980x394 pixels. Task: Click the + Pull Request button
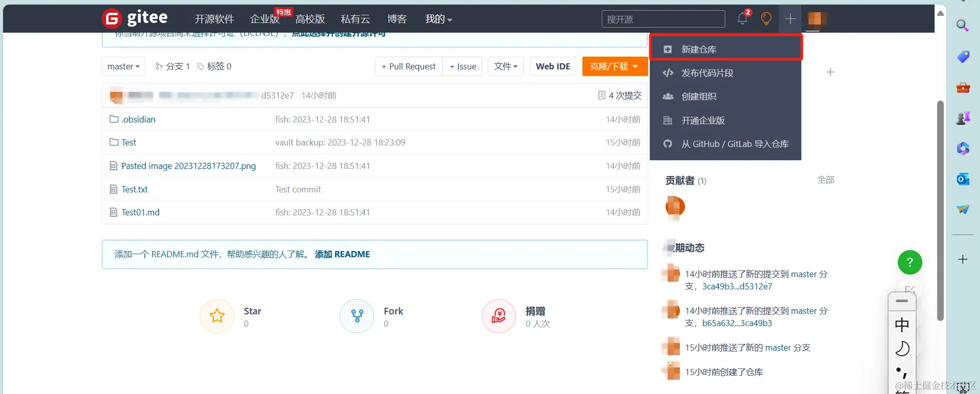[x=409, y=66]
